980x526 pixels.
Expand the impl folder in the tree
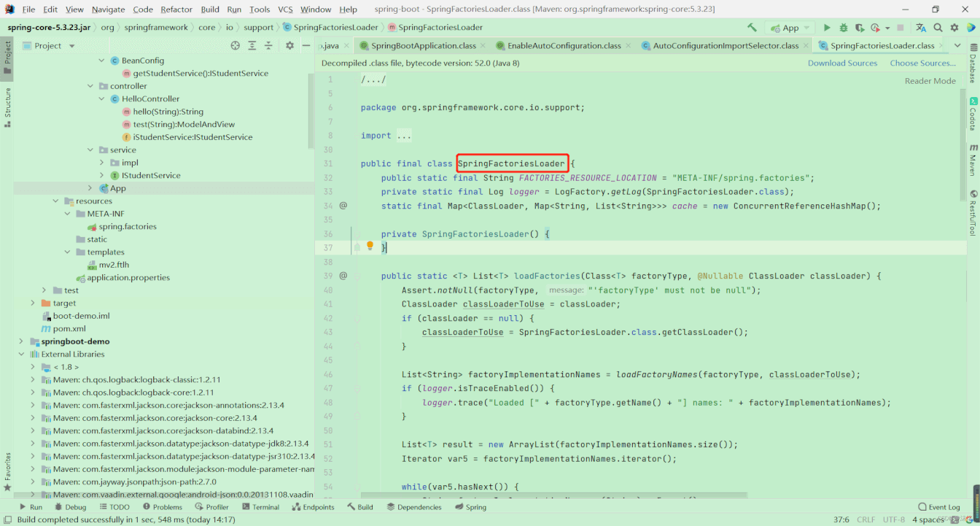coord(101,163)
